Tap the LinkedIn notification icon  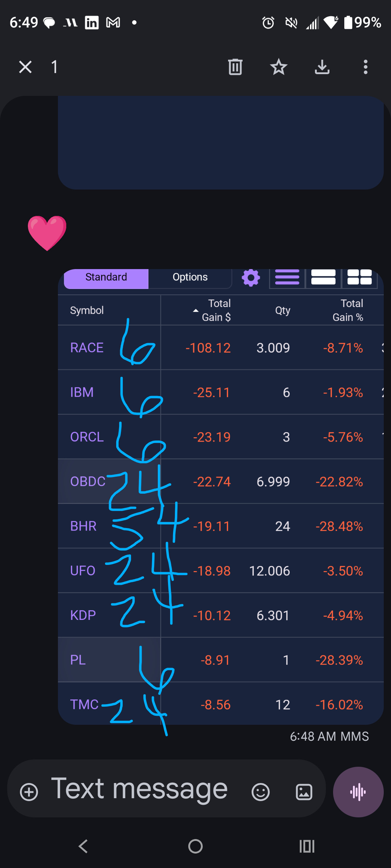pos(92,23)
